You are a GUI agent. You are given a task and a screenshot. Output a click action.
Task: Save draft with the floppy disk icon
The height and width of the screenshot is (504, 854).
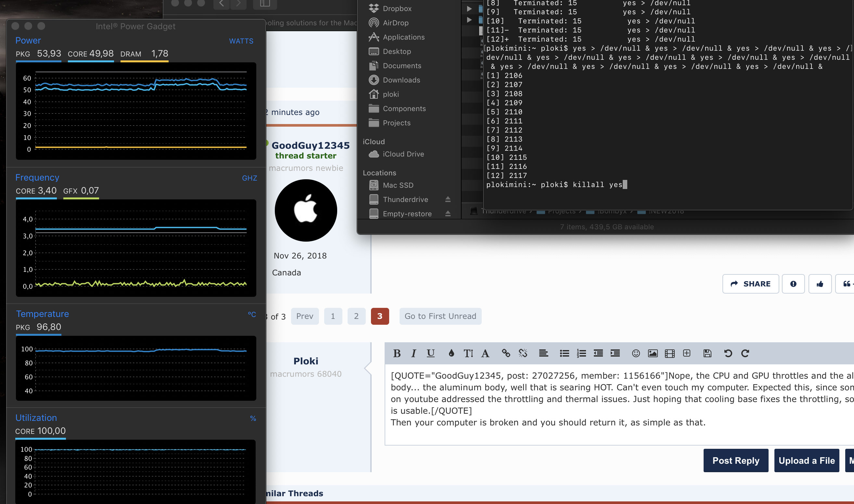(707, 353)
